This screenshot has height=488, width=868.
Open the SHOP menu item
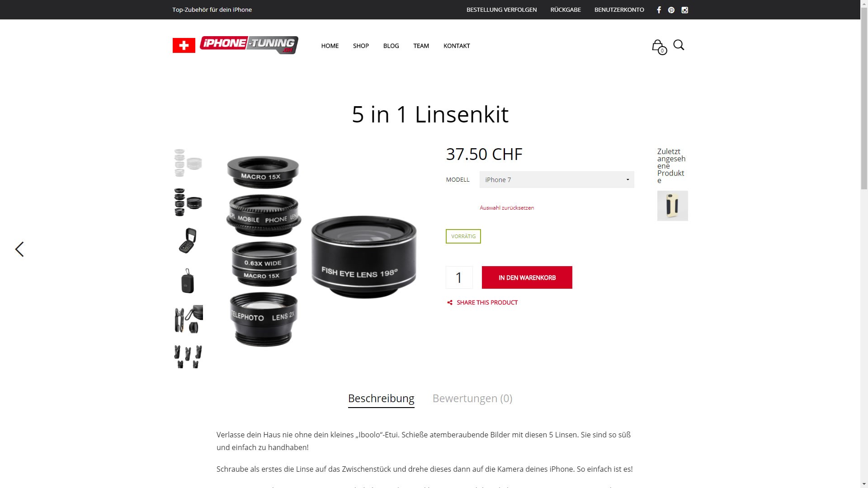pos(361,46)
